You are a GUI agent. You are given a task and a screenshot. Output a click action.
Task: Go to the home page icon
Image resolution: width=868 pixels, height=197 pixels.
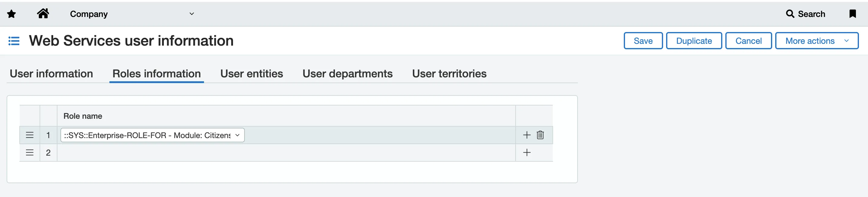(x=43, y=14)
